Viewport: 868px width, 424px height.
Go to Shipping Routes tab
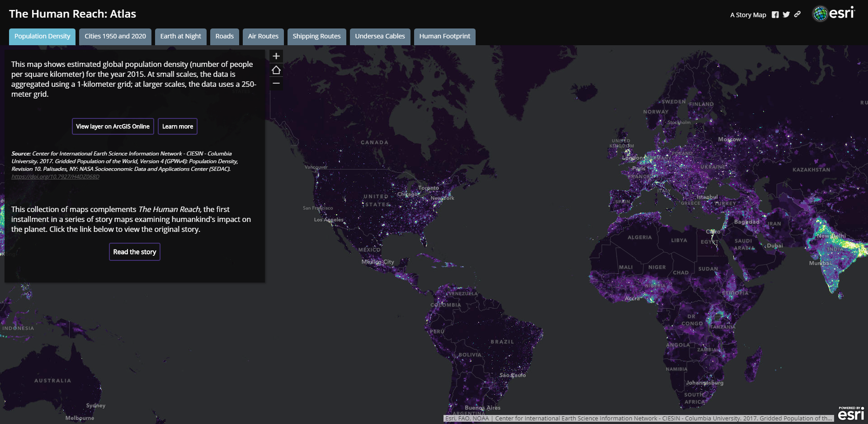[316, 36]
